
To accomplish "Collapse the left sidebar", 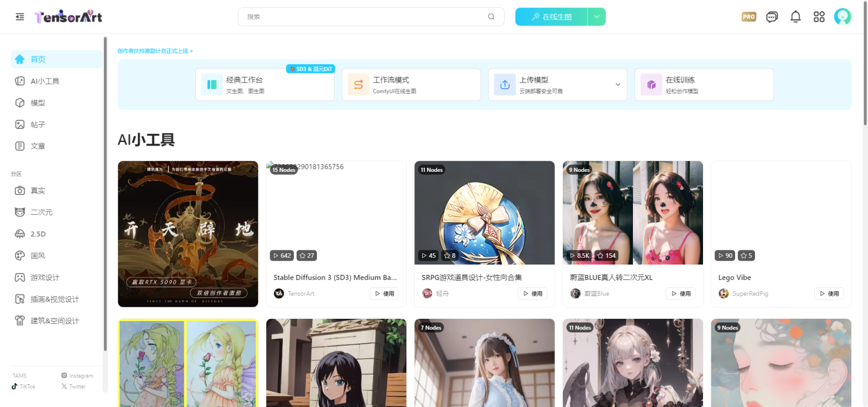I will [x=19, y=16].
